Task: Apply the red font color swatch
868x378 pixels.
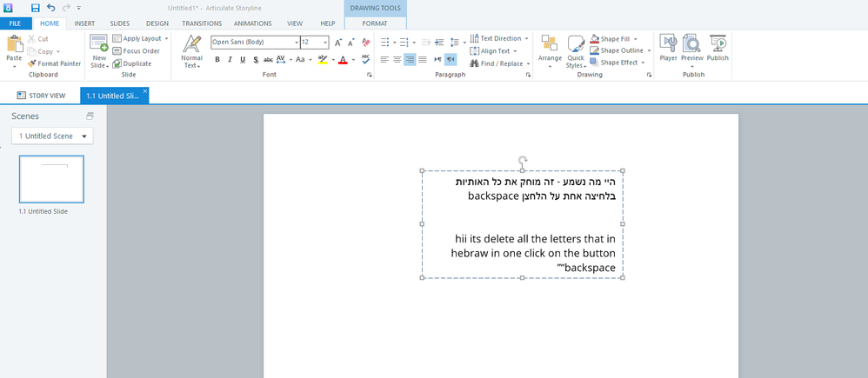Action: tap(342, 60)
